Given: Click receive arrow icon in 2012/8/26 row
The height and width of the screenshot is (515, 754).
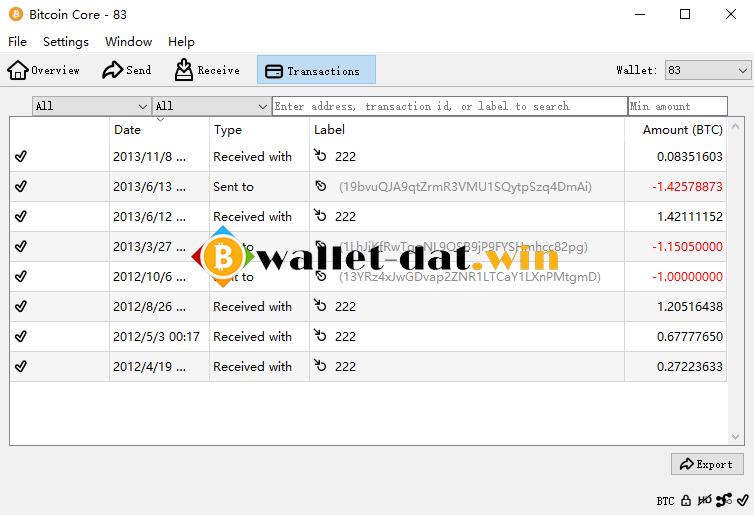Looking at the screenshot, I should (x=320, y=305).
